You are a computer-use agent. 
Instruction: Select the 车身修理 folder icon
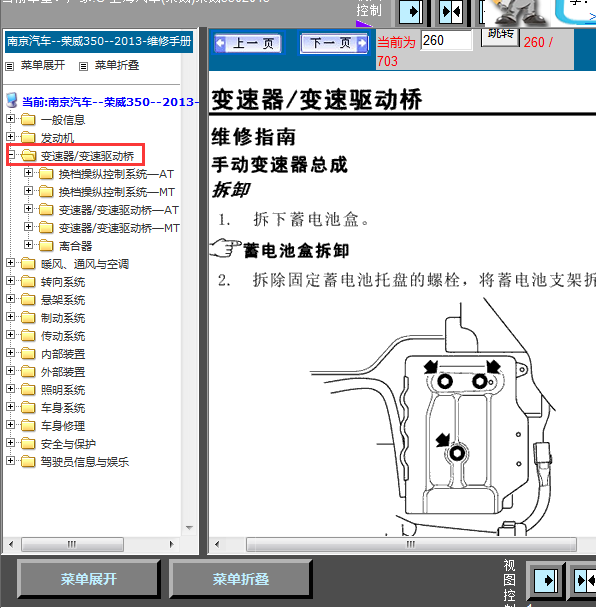[28, 425]
